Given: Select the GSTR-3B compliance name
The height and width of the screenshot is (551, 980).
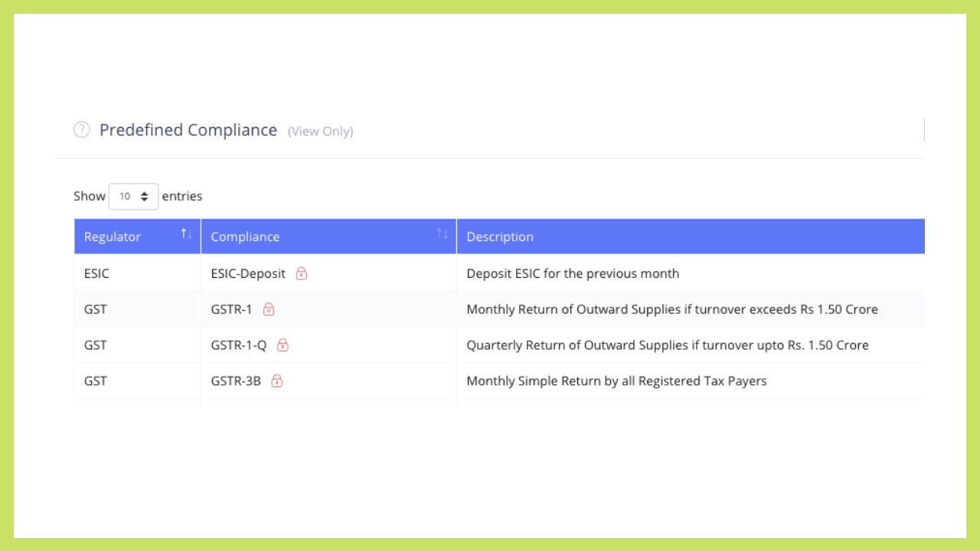Looking at the screenshot, I should 236,380.
